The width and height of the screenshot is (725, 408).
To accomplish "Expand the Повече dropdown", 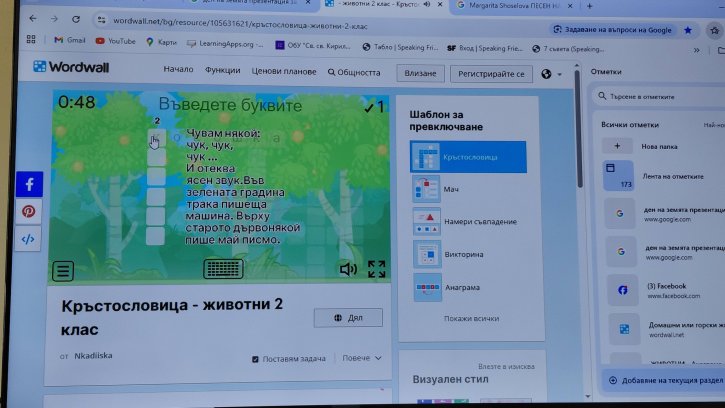I will 362,358.
